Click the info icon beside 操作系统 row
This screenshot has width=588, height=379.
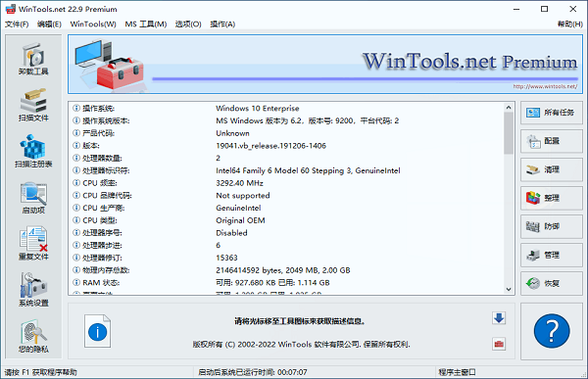pos(76,108)
